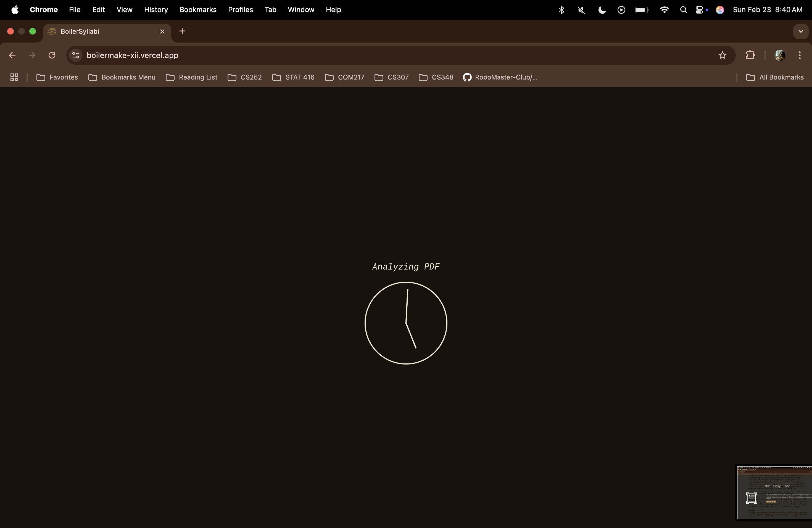
Task: Open the History menu
Action: 156,10
